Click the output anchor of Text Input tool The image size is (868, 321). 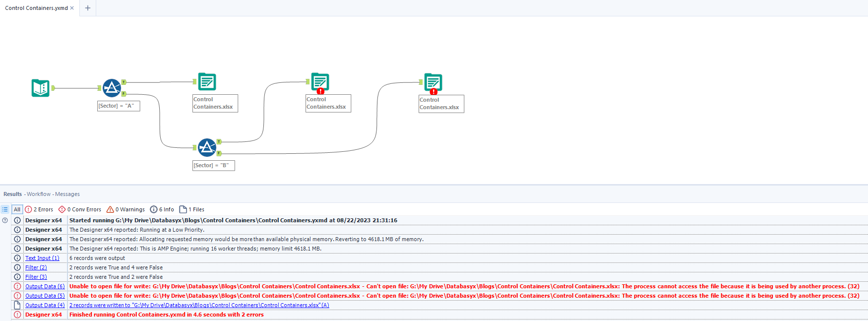click(53, 88)
